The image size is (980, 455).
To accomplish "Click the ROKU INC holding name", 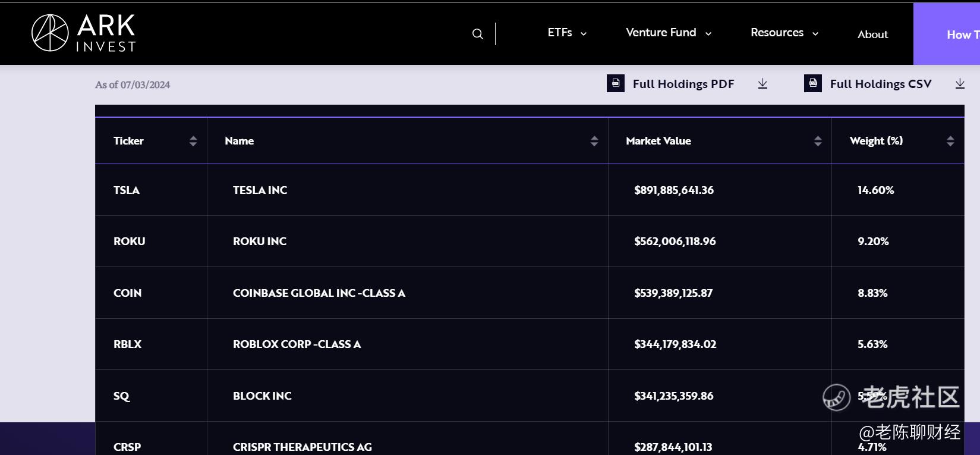I will (x=260, y=241).
